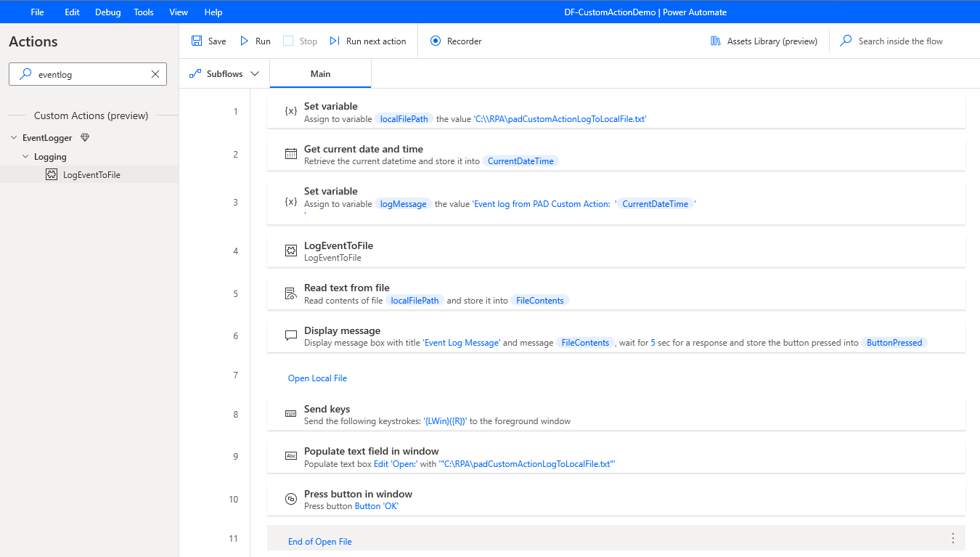Click the calendar icon of Get current date and time
The height and width of the screenshot is (557, 980).
291,154
